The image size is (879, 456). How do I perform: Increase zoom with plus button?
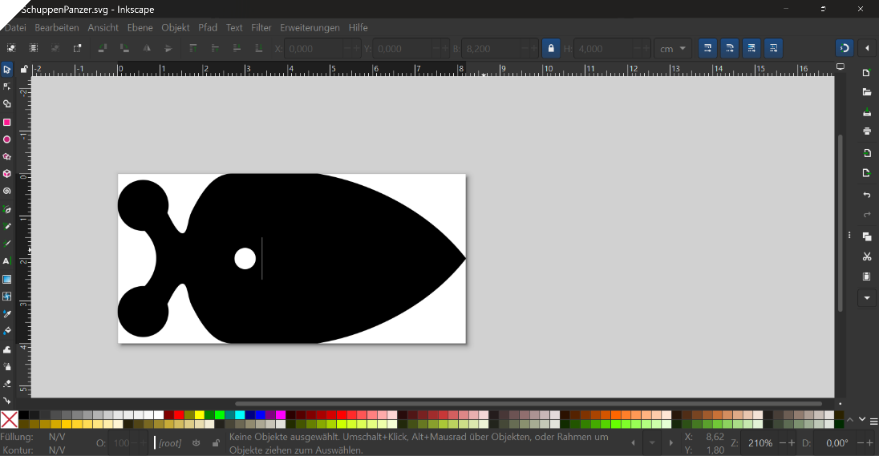click(x=791, y=443)
